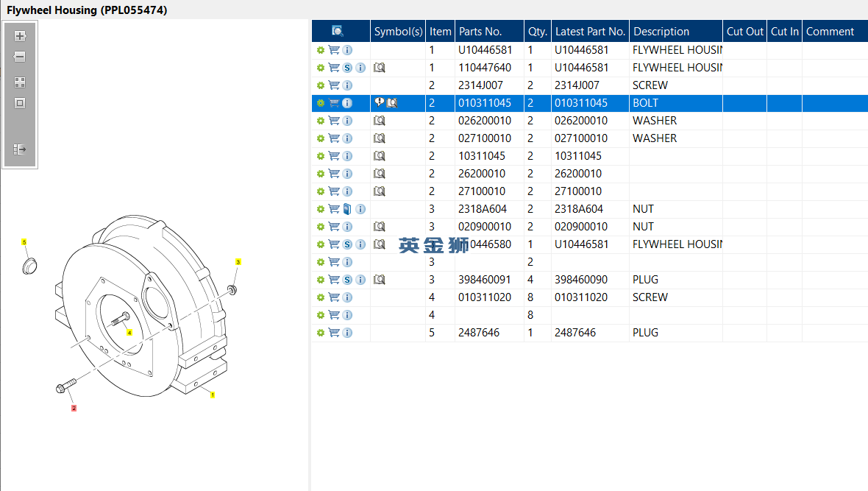The image size is (868, 491).
Task: Select Parts No. cell 2487646
Action: click(489, 333)
